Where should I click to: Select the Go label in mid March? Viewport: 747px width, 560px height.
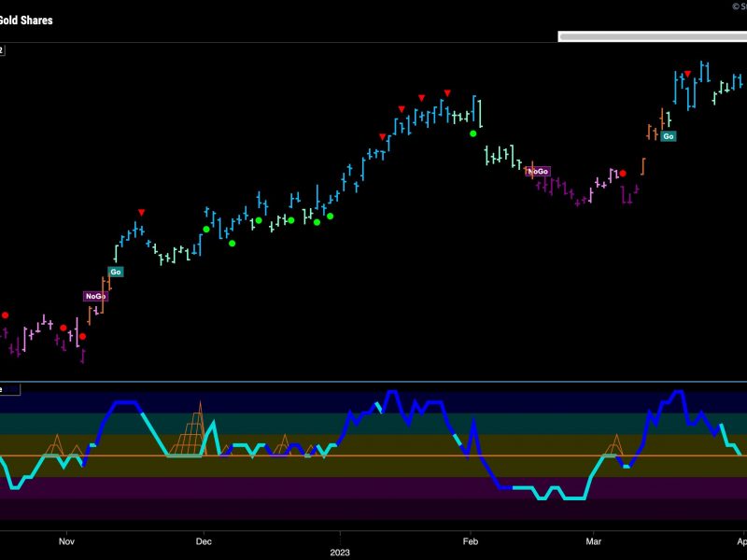tap(669, 136)
